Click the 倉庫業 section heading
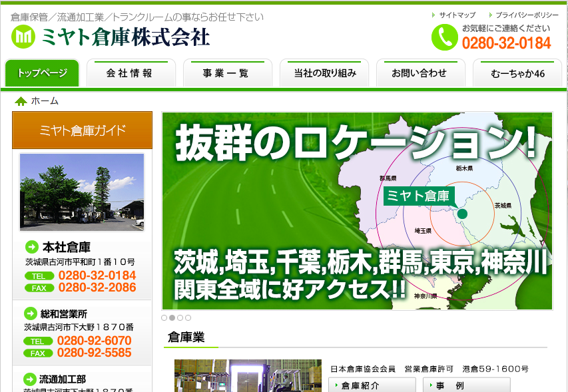The image size is (568, 392). [x=186, y=337]
